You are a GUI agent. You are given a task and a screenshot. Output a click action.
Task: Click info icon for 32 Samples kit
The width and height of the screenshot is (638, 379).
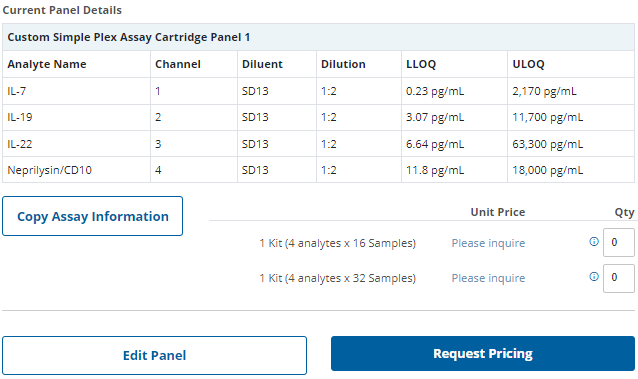(x=594, y=277)
